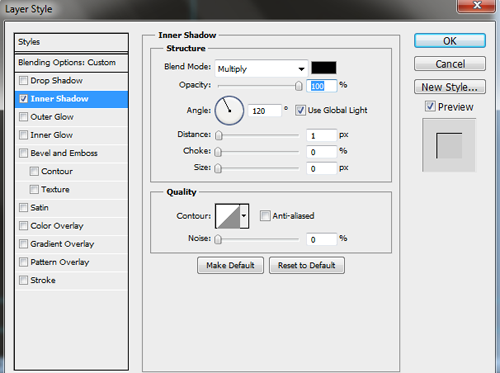Confirm with the OK button

(450, 41)
